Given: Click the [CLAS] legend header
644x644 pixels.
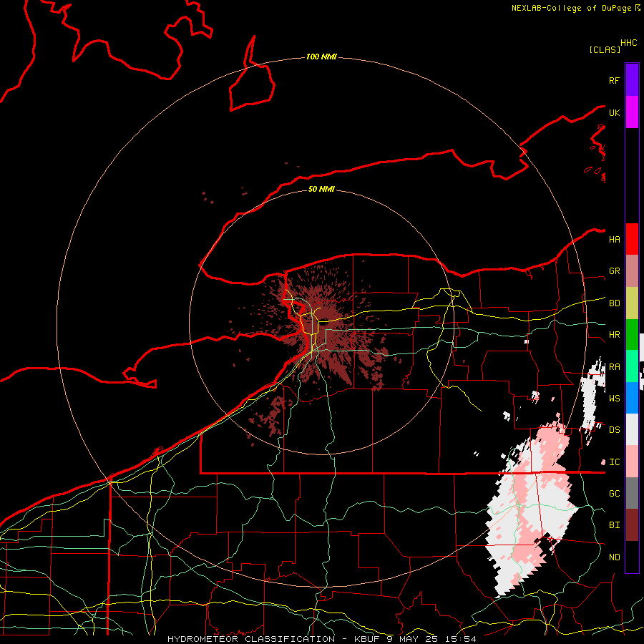Looking at the screenshot, I should coord(605,49).
